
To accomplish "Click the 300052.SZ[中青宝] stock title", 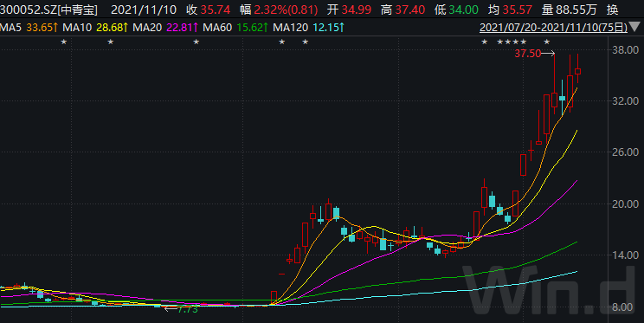I will pyautogui.click(x=48, y=10).
